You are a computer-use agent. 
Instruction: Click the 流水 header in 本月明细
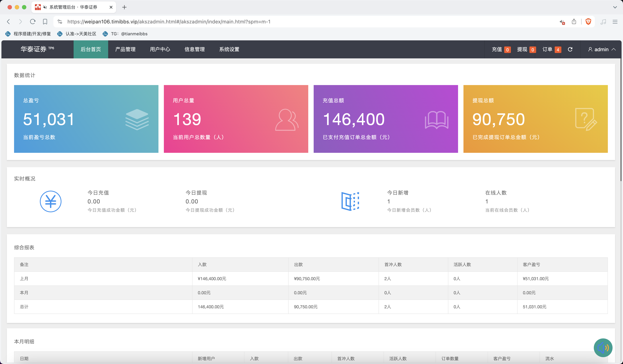tap(550, 359)
